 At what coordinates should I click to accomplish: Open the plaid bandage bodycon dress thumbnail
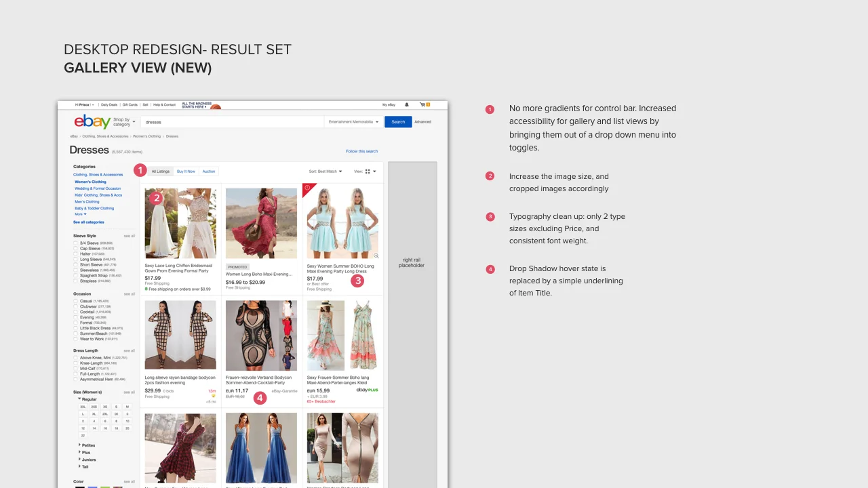pyautogui.click(x=180, y=335)
